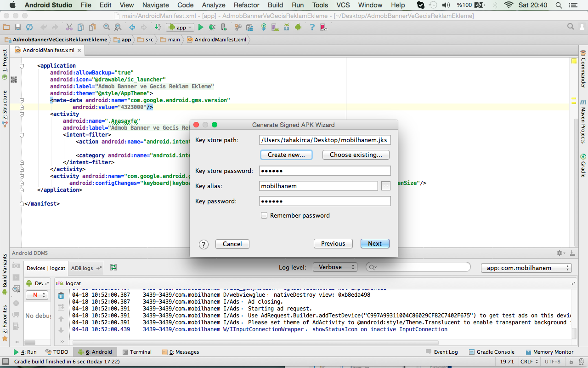The image size is (588, 368).
Task: Focus the Key store path field
Action: pos(325,140)
